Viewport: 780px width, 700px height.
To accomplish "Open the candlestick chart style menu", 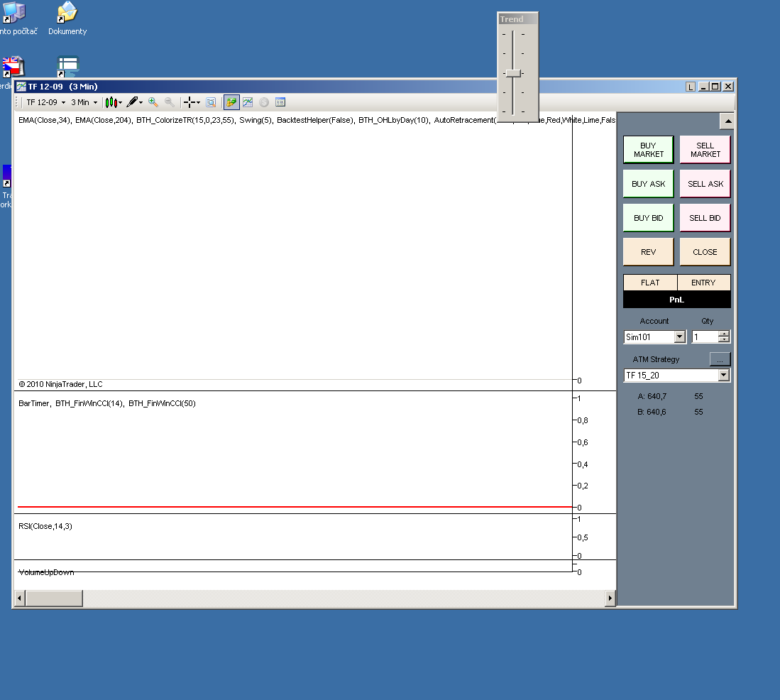I will tap(114, 102).
